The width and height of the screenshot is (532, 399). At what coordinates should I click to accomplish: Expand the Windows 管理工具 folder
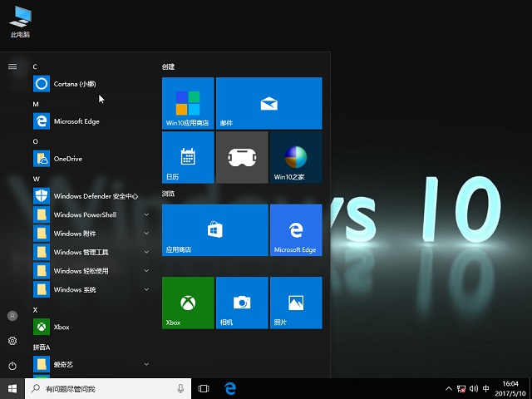coord(91,252)
